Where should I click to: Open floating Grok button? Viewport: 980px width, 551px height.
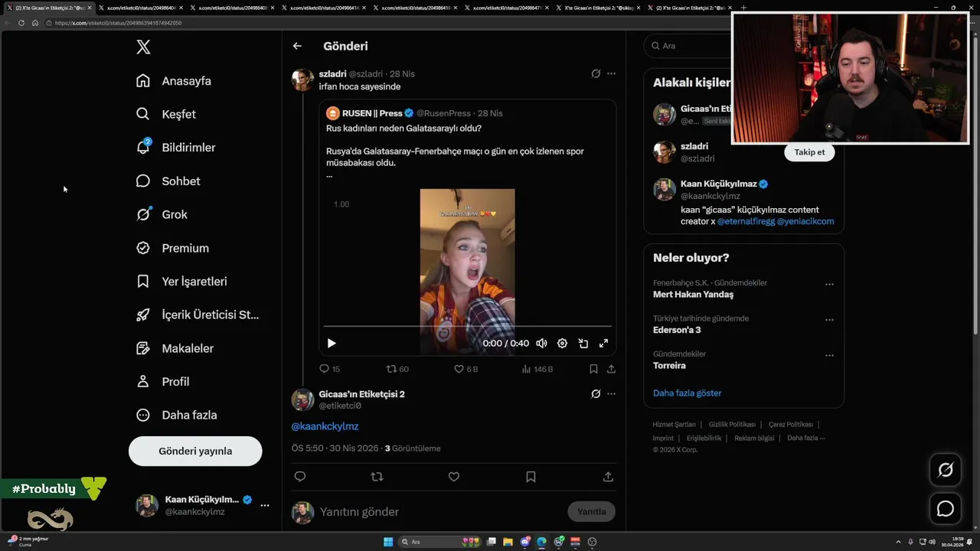point(946,470)
